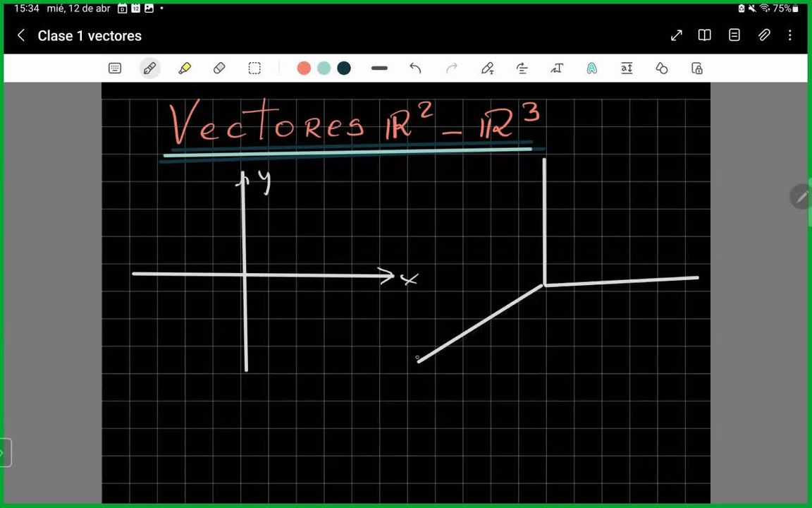Tap the note title 'Clase 1 vectores'

pos(90,36)
